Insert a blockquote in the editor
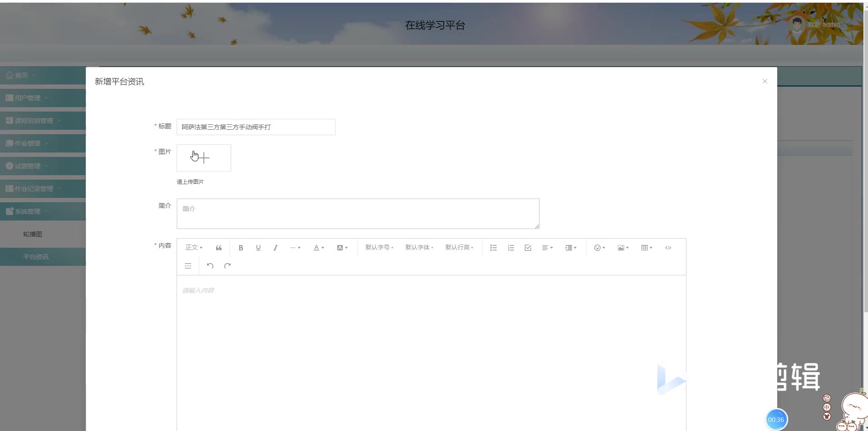Viewport: 868px width, 431px height. click(219, 248)
